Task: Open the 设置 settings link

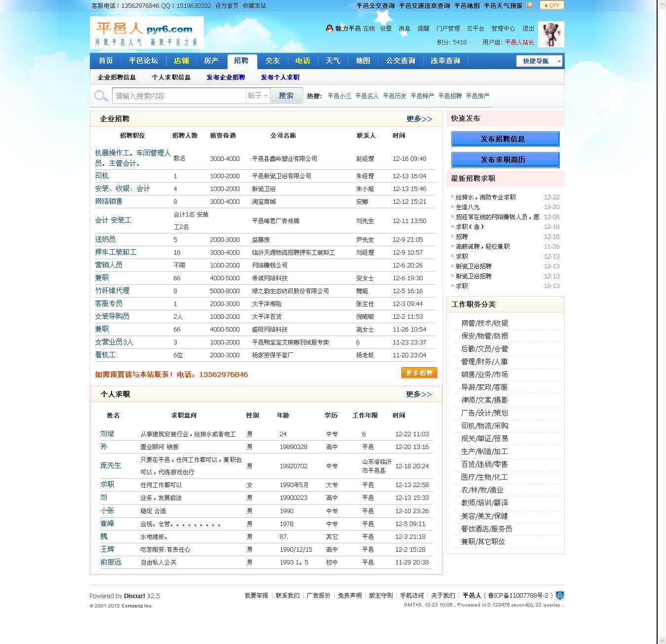Action: [x=386, y=29]
